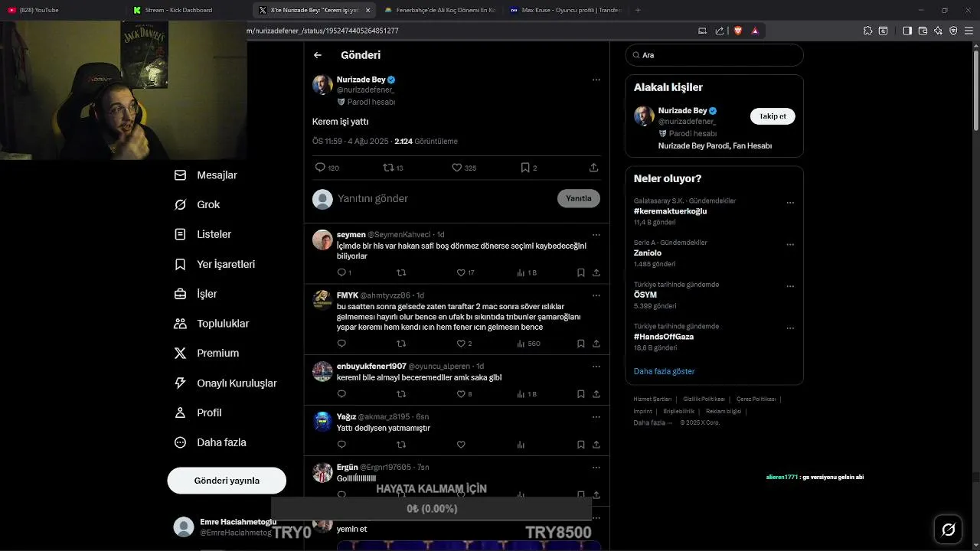Bookmark the FMYK reply
The image size is (980, 551).
pyautogui.click(x=581, y=344)
